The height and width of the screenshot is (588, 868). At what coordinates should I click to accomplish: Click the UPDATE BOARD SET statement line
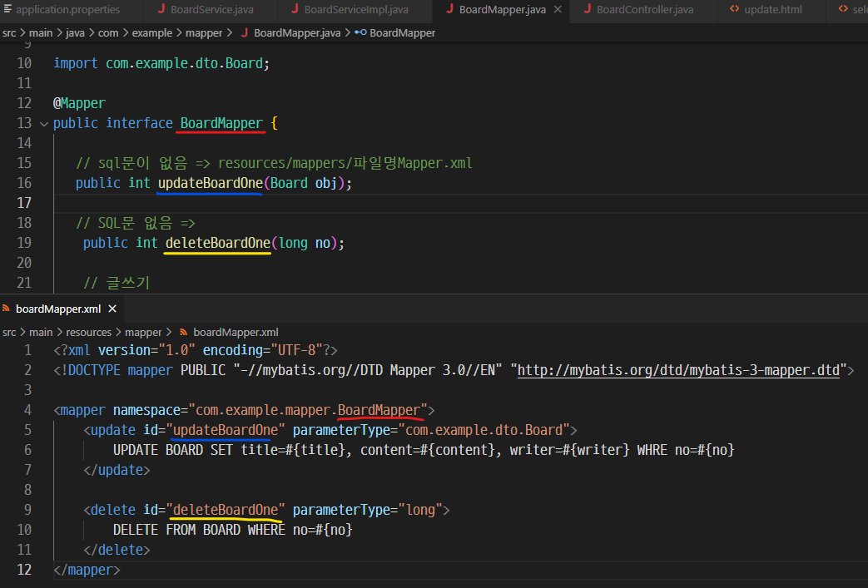coord(424,450)
